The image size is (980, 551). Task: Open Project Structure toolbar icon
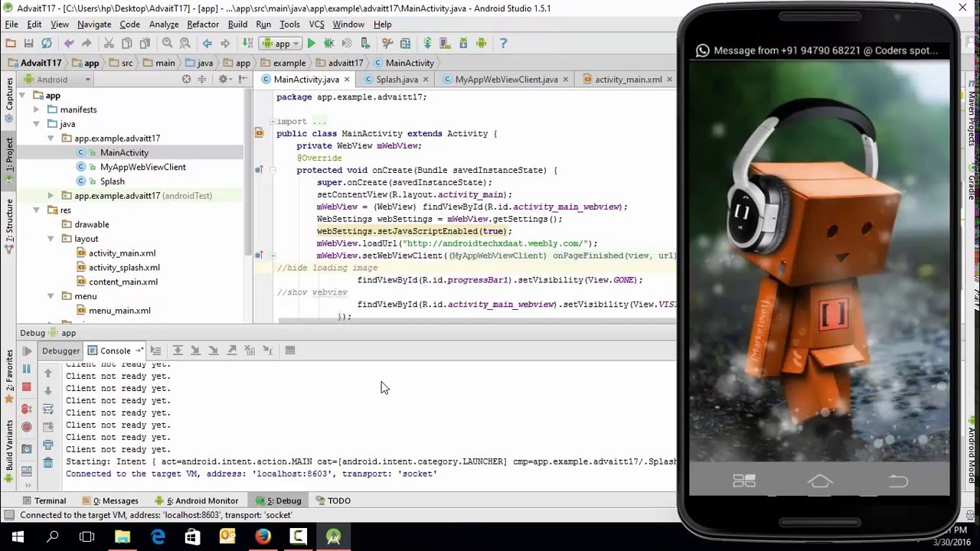pyautogui.click(x=405, y=44)
